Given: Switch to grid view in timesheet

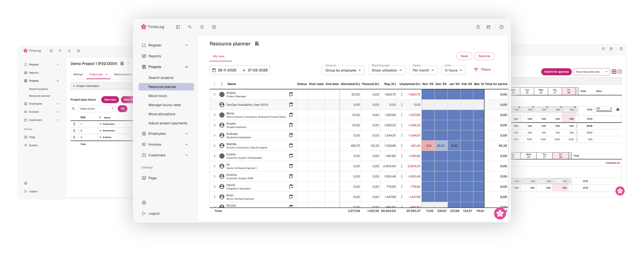Looking at the screenshot, I should (x=614, y=72).
